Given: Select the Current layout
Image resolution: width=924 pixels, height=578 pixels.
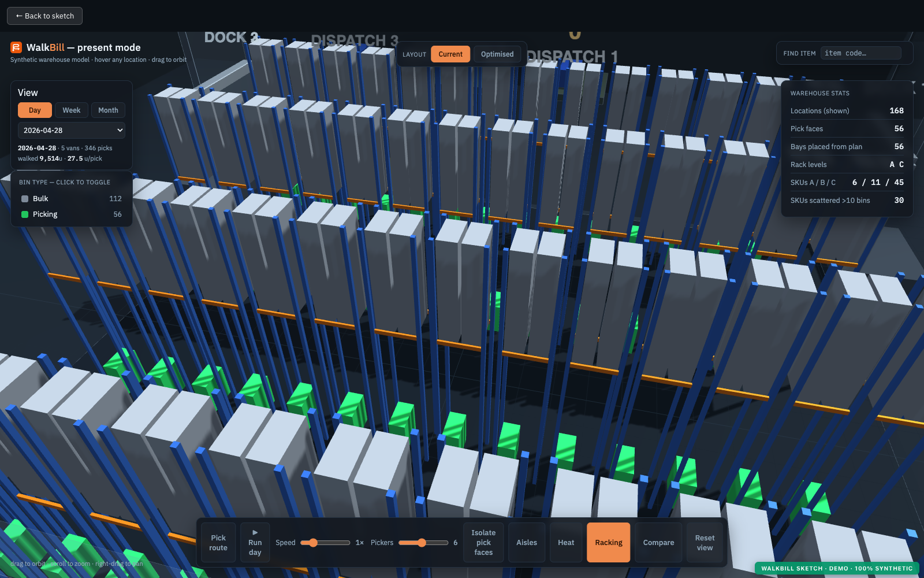Looking at the screenshot, I should click(450, 54).
